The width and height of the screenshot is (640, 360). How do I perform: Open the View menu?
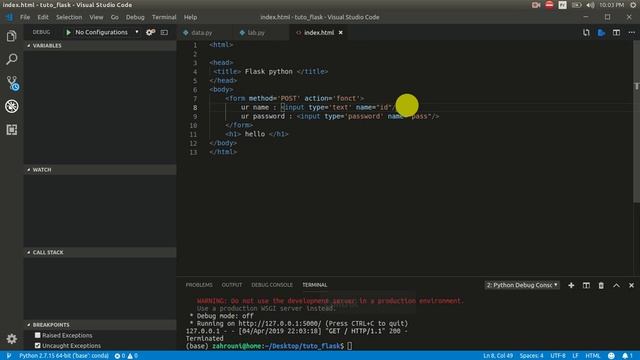pos(96,17)
